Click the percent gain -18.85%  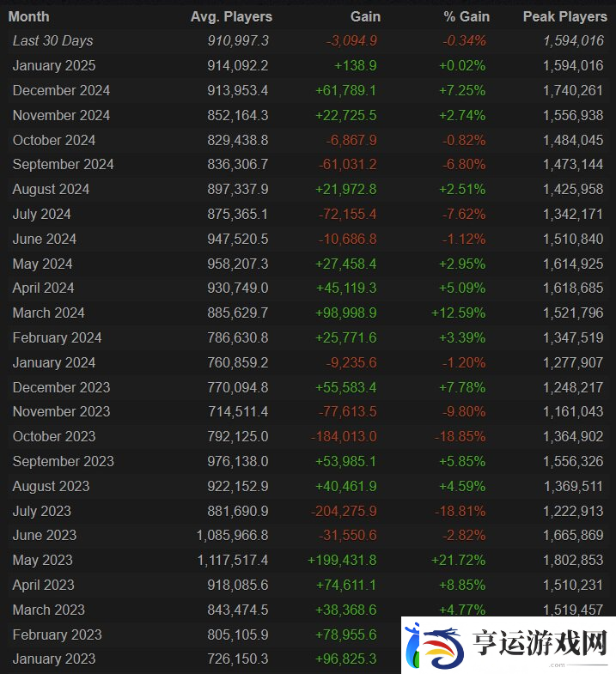[460, 437]
